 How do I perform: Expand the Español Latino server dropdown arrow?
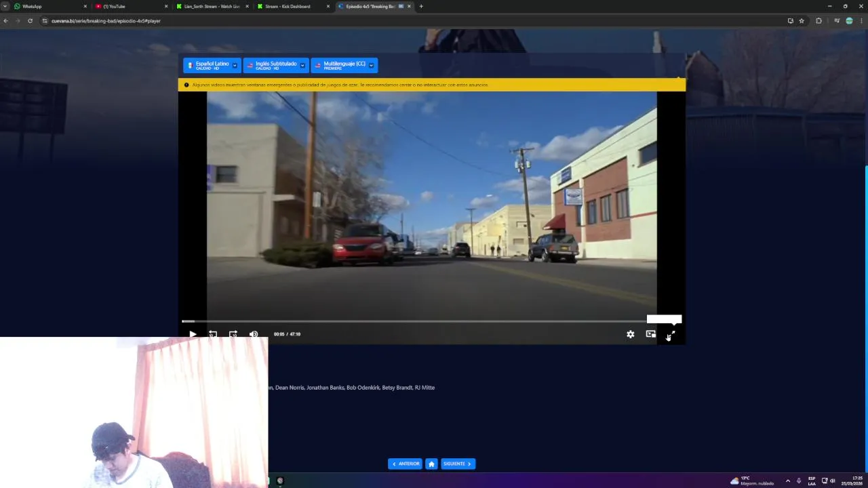[235, 66]
